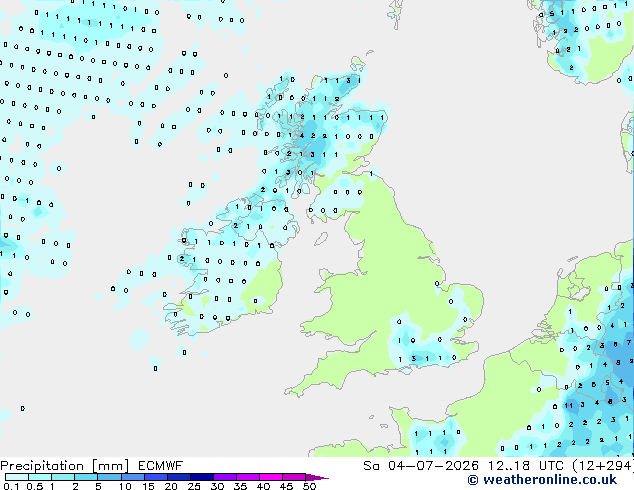This screenshot has height=490, width=634.
Task: Click the '20' legend scale label
Action: [171, 486]
